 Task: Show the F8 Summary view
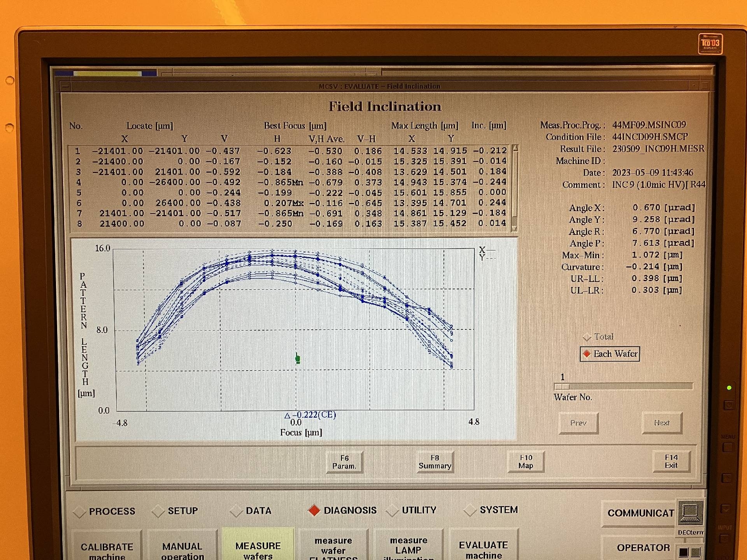[x=435, y=462]
